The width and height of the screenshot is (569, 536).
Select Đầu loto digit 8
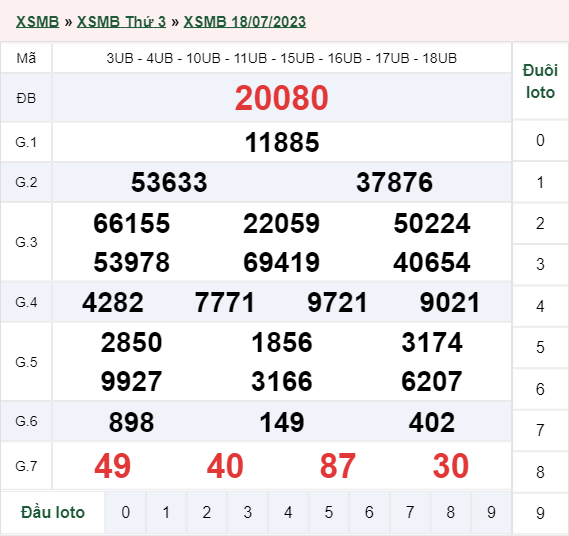click(x=451, y=512)
